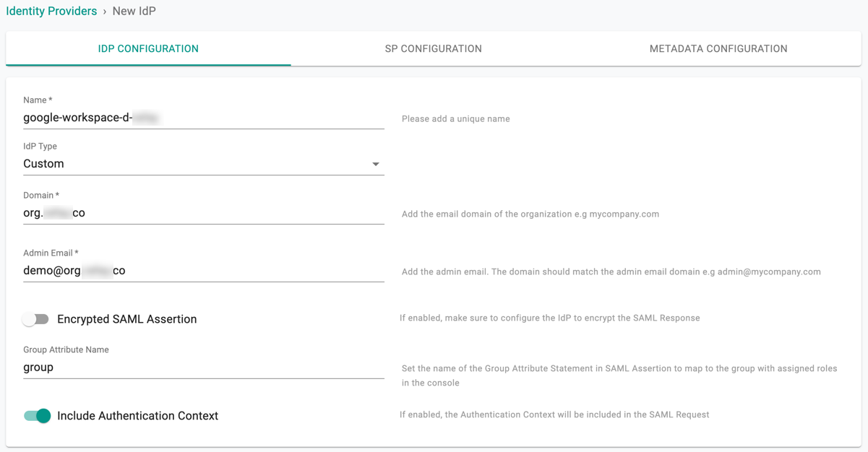Screen dimensions: 868x452
Task: Open the IdP Type dropdown showing Custom
Action: (x=203, y=164)
